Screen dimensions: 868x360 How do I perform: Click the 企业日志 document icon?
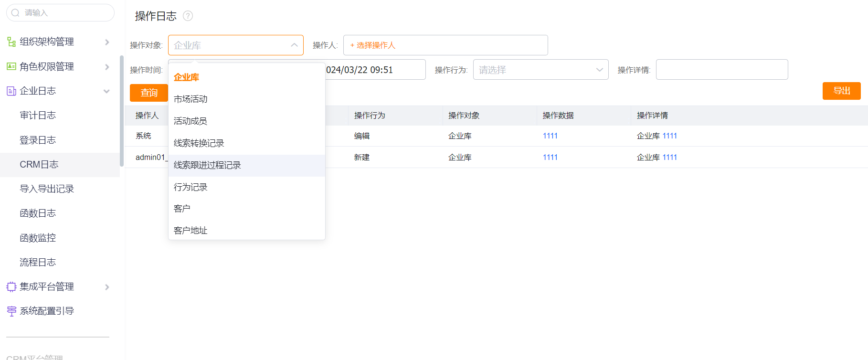coord(11,91)
